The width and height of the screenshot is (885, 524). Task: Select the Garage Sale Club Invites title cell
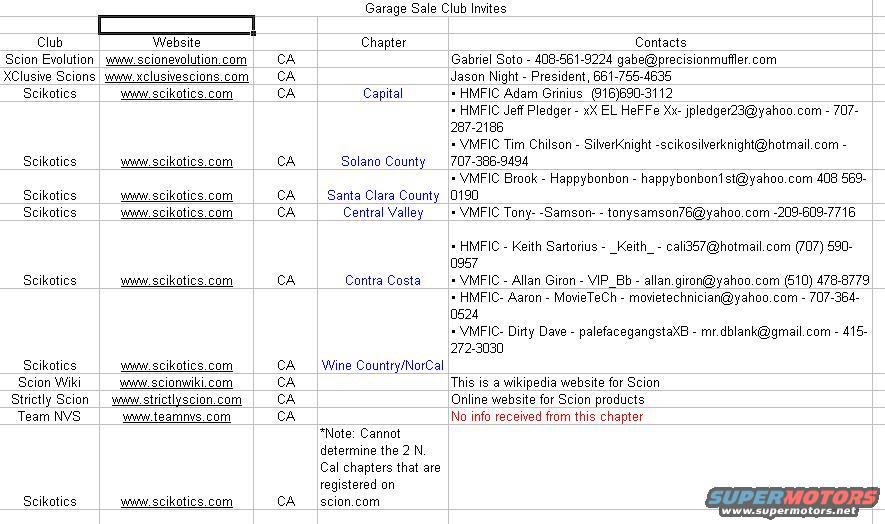(435, 9)
